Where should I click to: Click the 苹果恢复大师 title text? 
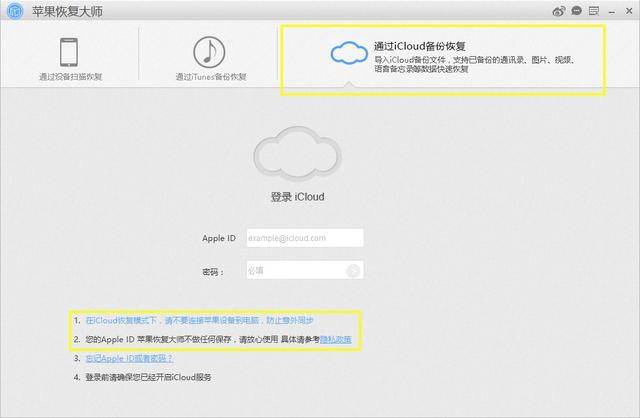pyautogui.click(x=68, y=11)
